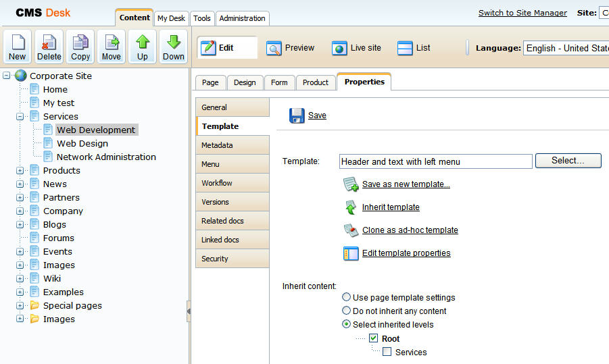This screenshot has height=364, width=609.
Task: Click the bottom Images folder icon
Action: click(x=34, y=319)
